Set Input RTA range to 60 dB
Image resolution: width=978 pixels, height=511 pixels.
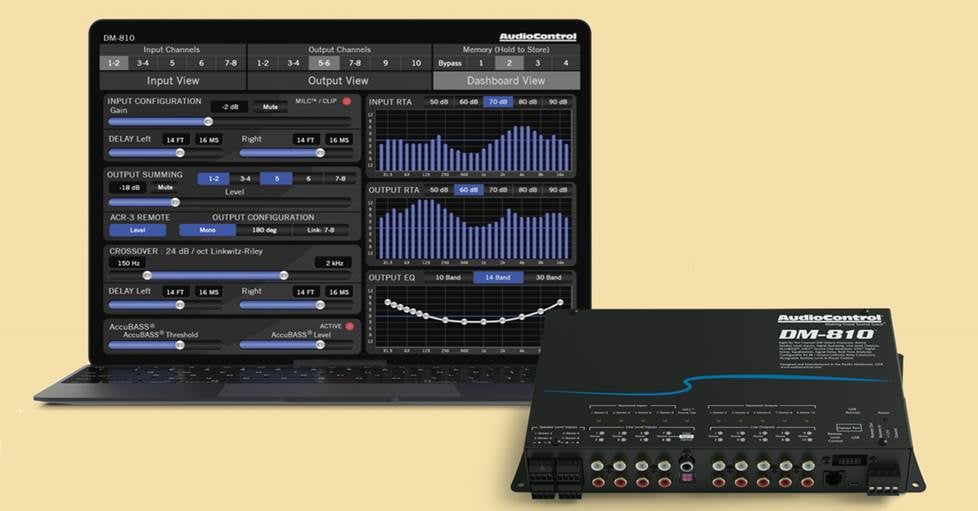[x=468, y=102]
